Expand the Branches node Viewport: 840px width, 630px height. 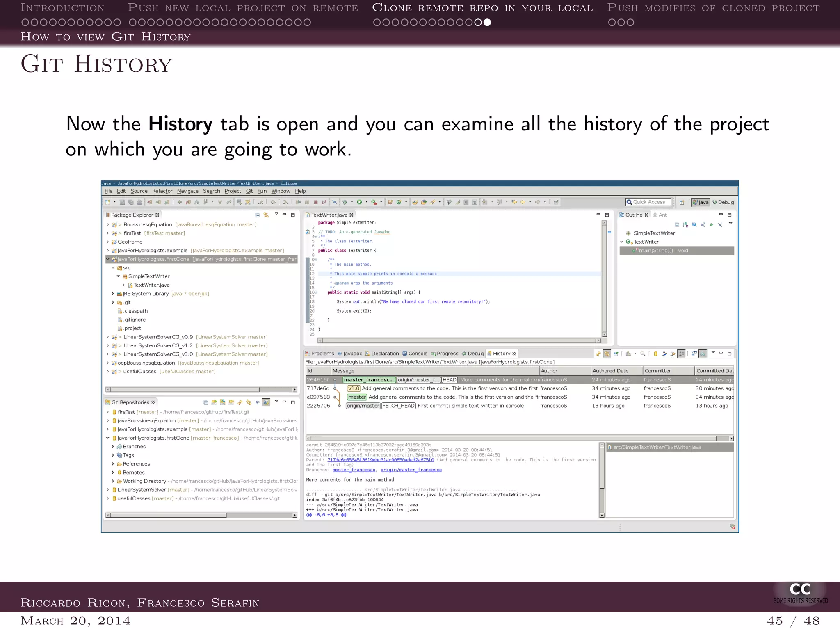113,447
